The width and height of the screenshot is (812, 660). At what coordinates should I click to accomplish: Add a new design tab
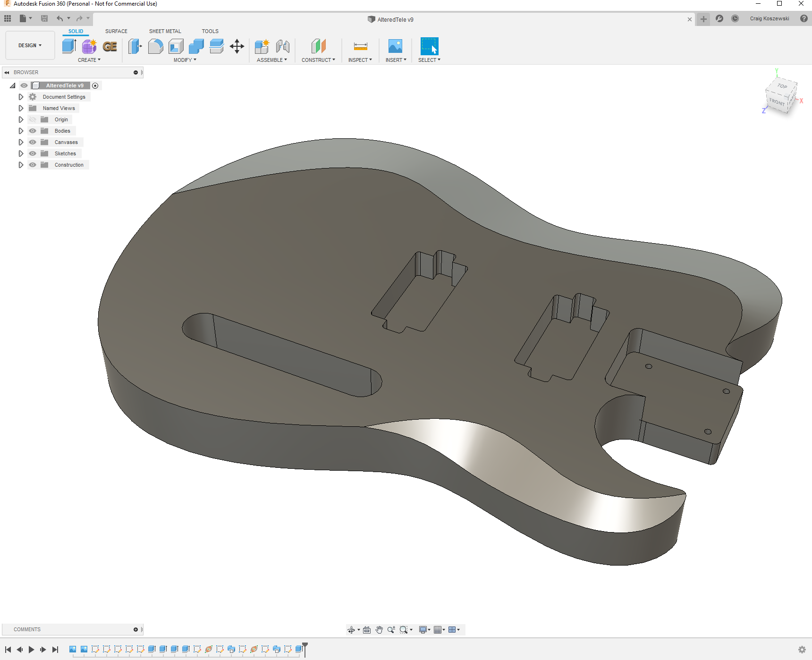(703, 19)
